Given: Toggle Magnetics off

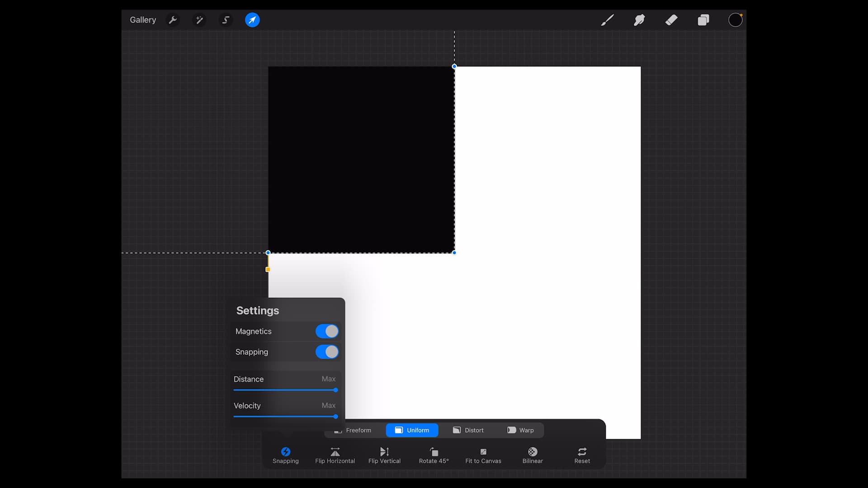Looking at the screenshot, I should 326,331.
